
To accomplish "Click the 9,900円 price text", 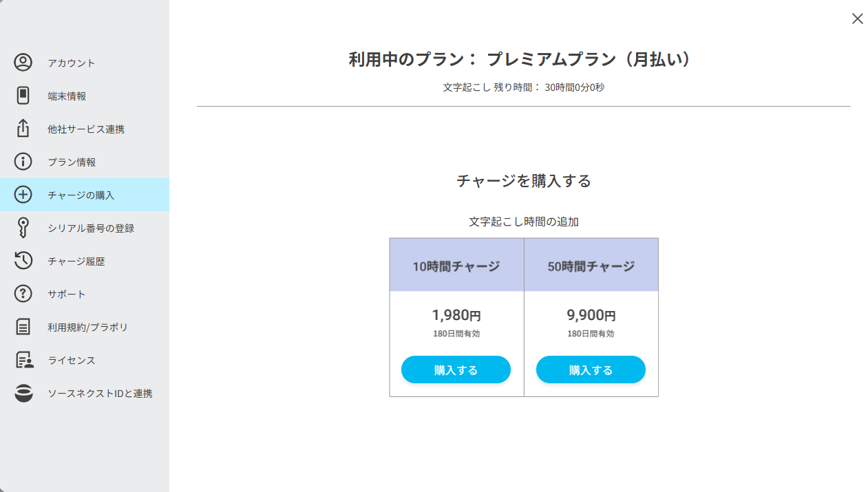I will (x=591, y=315).
